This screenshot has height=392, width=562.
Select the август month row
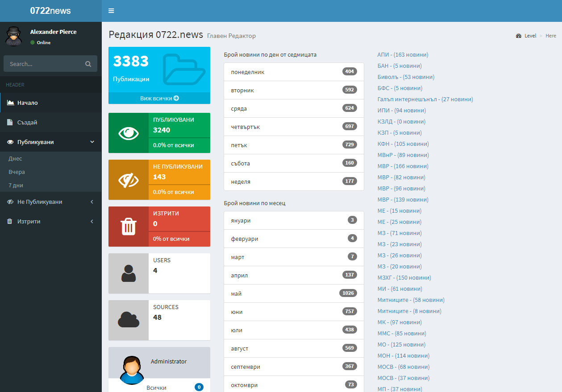tap(294, 348)
